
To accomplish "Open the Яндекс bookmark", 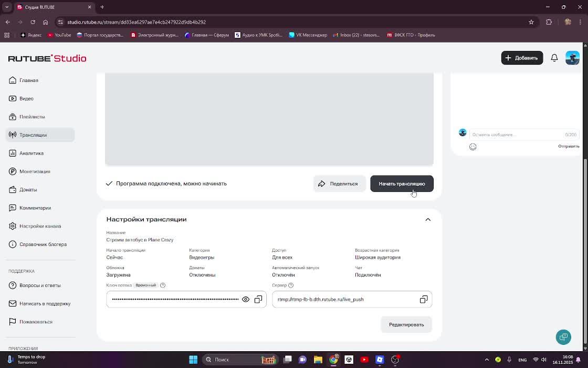I will [x=31, y=35].
